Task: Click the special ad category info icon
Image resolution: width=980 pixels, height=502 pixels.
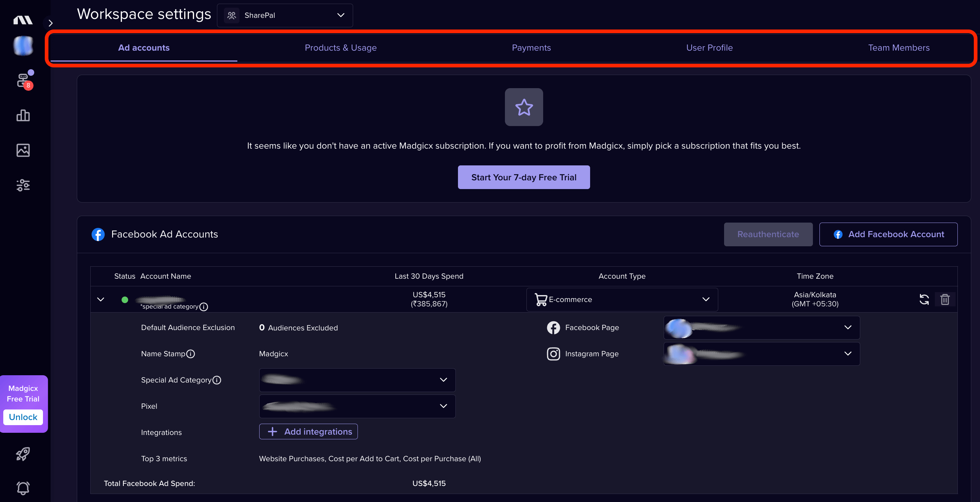Action: pos(204,307)
